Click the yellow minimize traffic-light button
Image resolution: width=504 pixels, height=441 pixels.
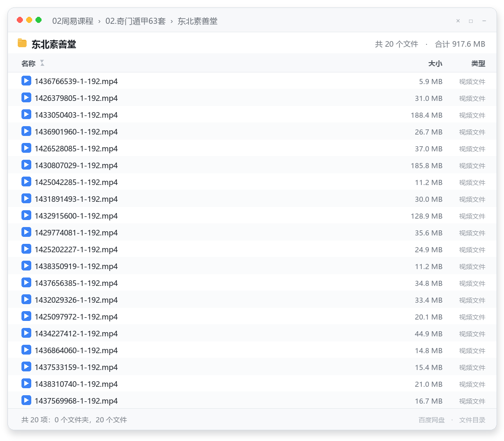pos(29,20)
